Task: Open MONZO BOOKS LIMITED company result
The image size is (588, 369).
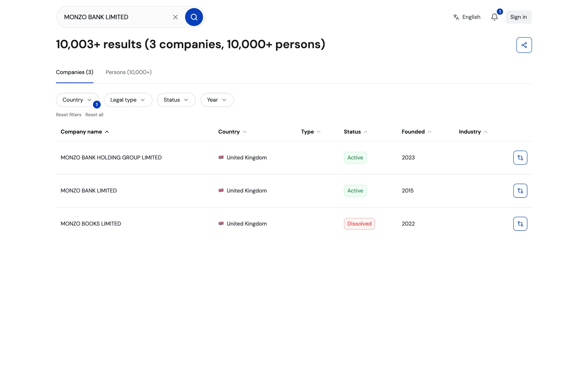Action: point(90,224)
